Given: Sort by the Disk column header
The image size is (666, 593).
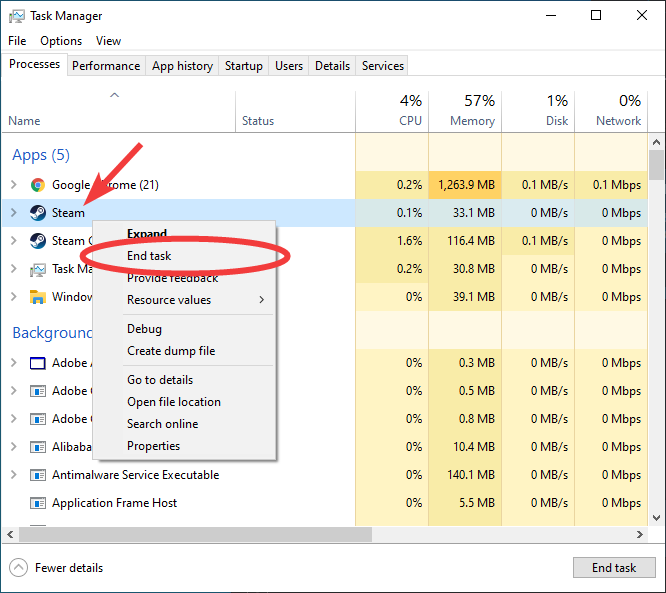Looking at the screenshot, I should point(538,111).
